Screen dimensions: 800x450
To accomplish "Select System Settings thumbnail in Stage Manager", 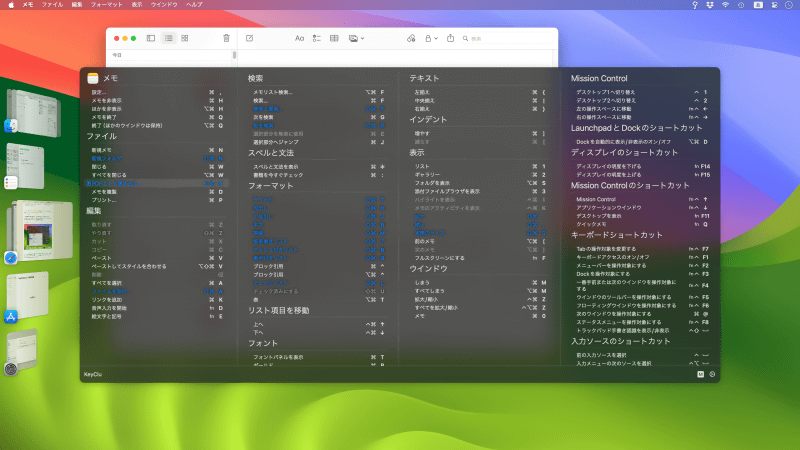I will 22,350.
